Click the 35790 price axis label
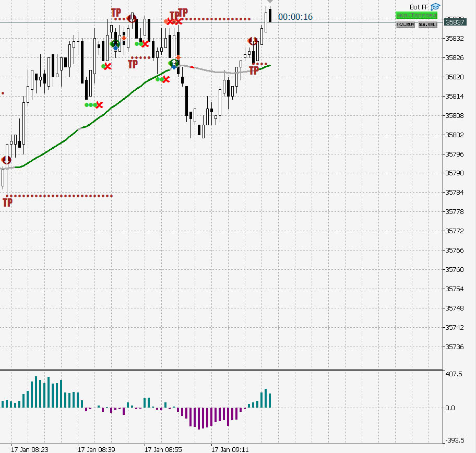 [455, 173]
